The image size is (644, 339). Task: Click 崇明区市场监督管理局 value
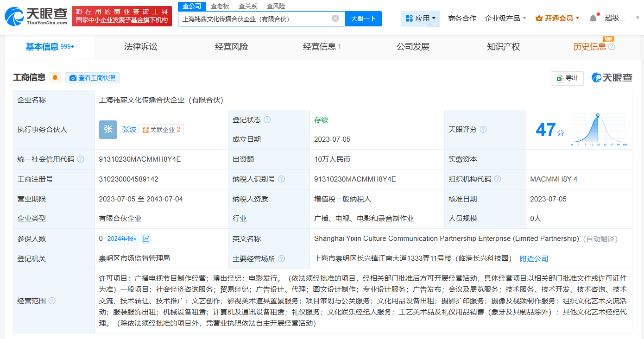(134, 258)
